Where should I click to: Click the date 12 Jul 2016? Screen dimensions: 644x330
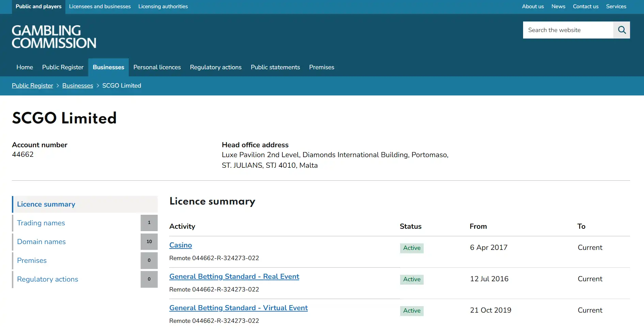point(489,279)
